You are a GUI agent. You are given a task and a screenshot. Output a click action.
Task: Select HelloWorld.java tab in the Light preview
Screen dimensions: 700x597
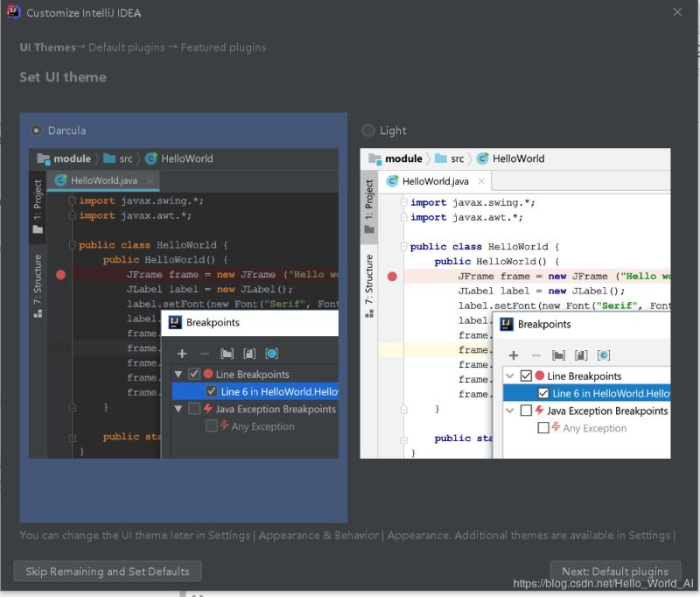436,181
